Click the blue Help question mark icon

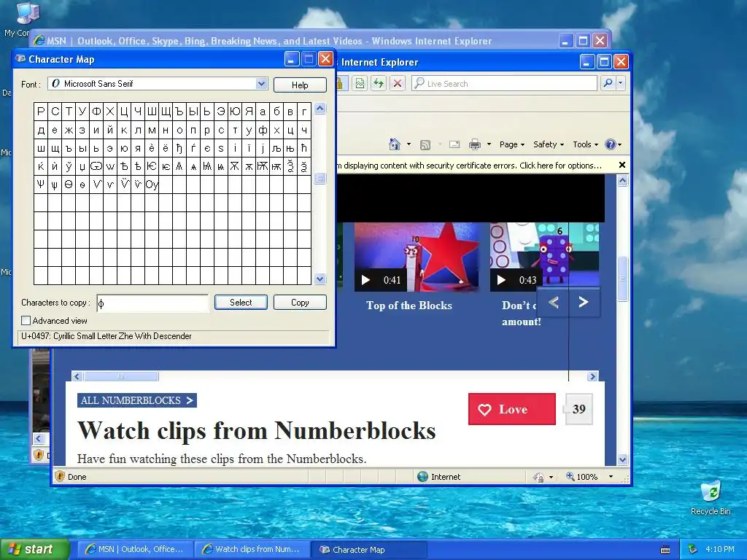tap(611, 144)
